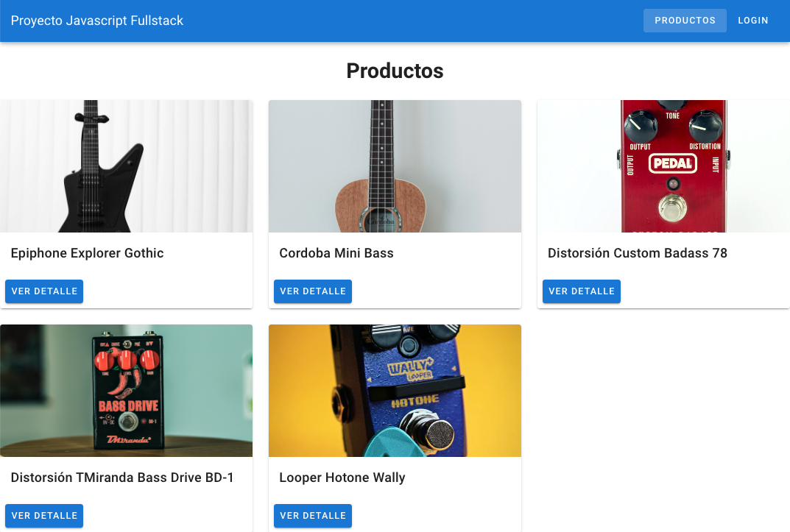
Task: Click the blue top app bar
Action: coord(395,21)
